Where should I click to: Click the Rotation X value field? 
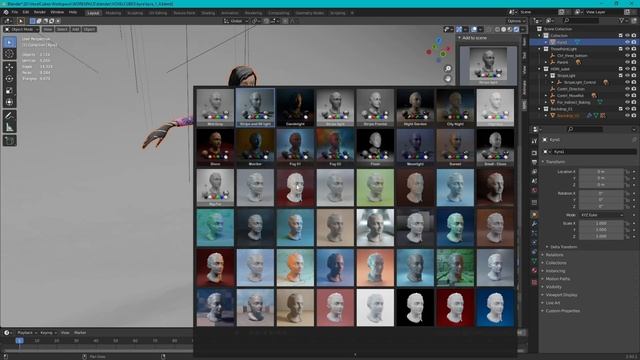point(602,193)
